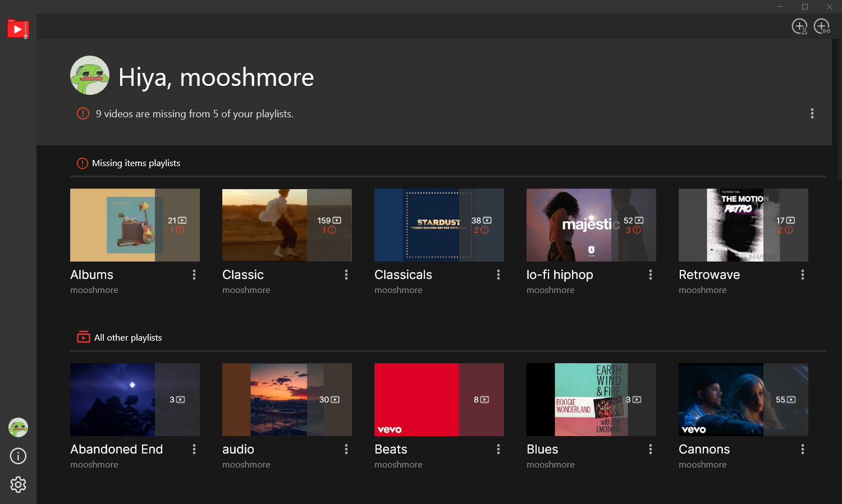Screen dimensions: 842x504
Task: Open audio playlist options menu
Action: click(346, 449)
